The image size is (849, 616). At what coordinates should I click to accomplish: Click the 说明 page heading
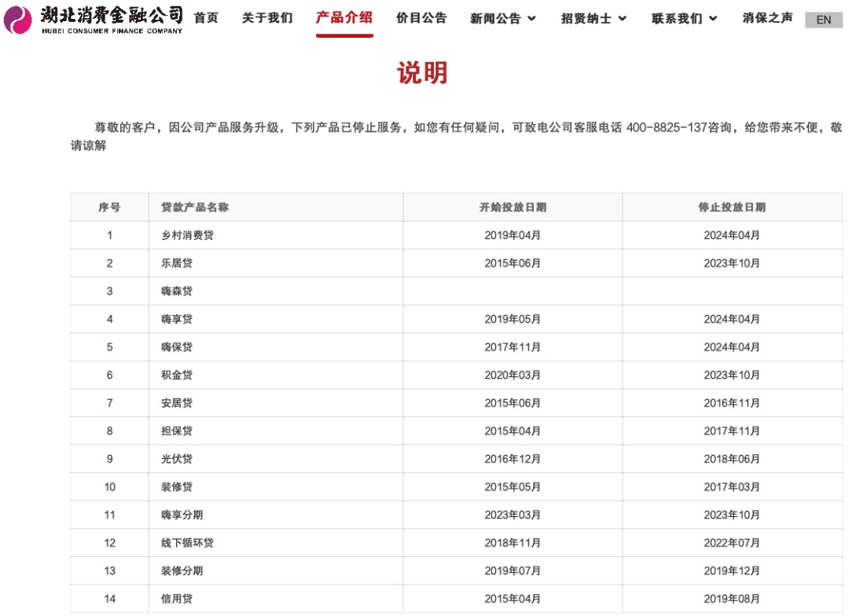(x=422, y=72)
